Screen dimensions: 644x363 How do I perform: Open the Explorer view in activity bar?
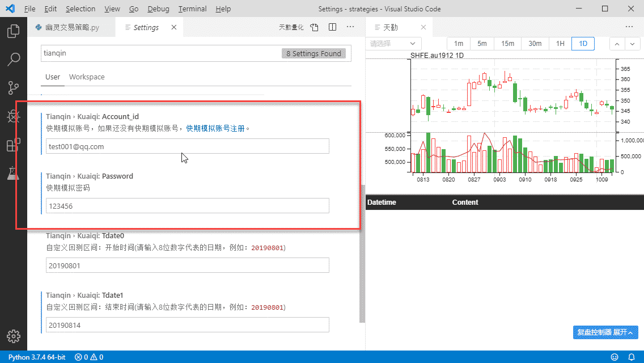13,31
